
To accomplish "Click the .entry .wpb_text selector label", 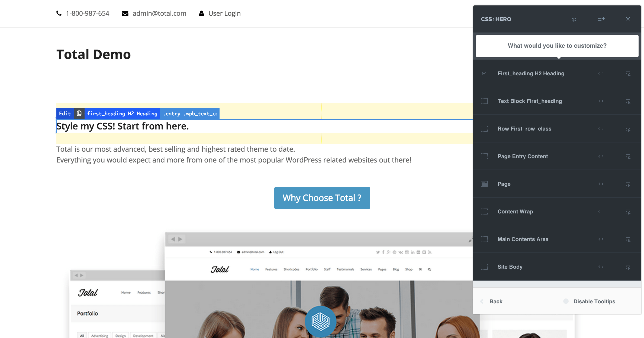I will [x=190, y=113].
